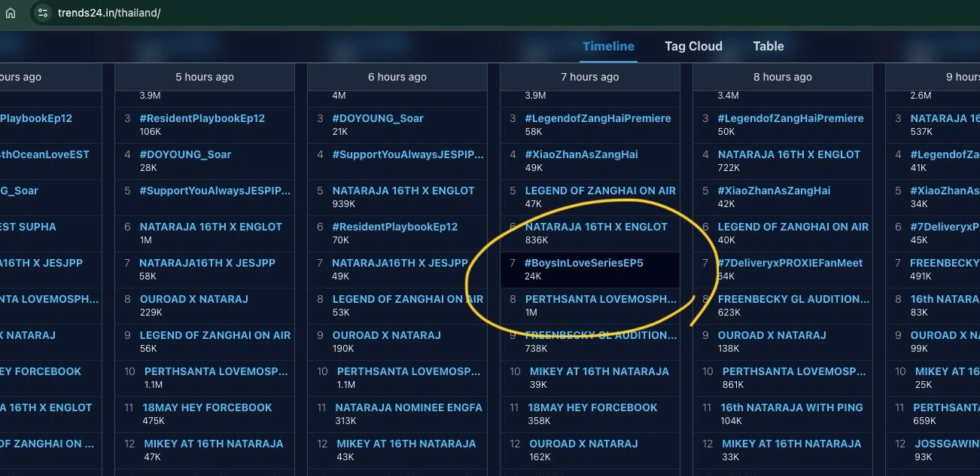Open 18MAY HEY FORCEBOOK under 5 hours ago

click(208, 407)
